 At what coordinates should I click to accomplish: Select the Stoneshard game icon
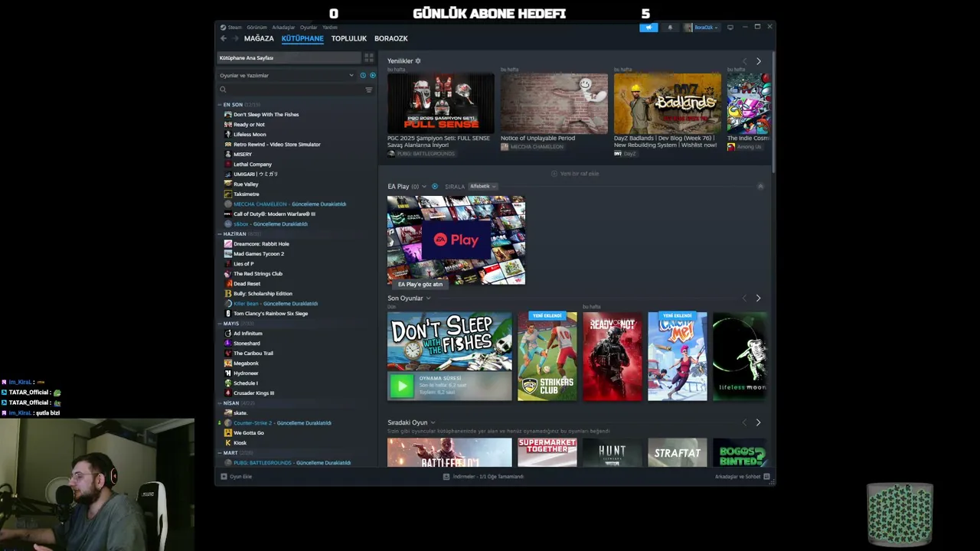coord(228,344)
